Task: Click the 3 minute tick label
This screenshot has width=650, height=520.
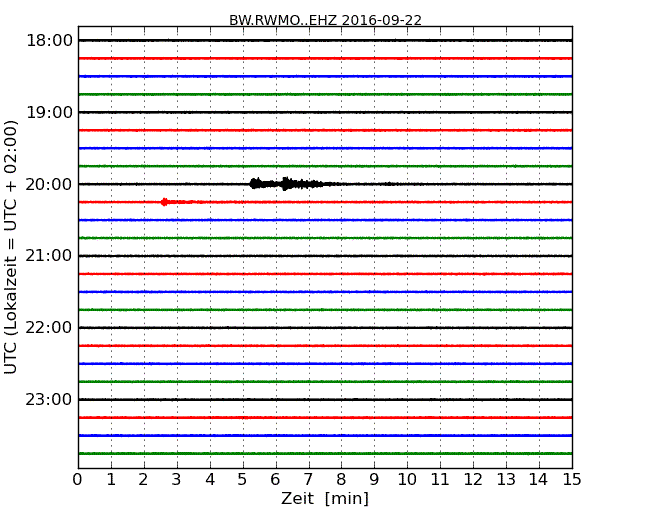Action: point(177,479)
